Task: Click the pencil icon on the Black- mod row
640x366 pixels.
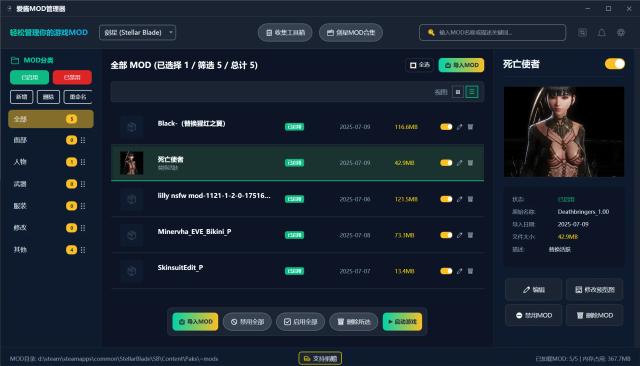Action: click(x=460, y=127)
